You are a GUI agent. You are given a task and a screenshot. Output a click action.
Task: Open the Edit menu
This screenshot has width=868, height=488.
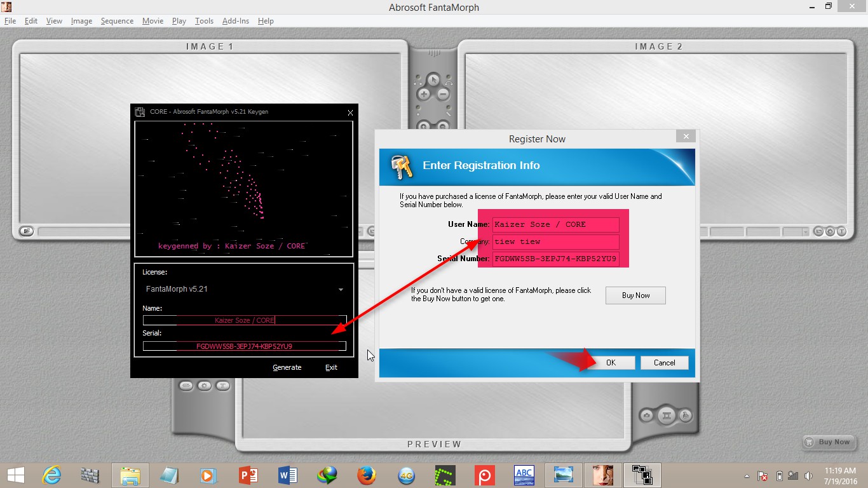(x=31, y=21)
